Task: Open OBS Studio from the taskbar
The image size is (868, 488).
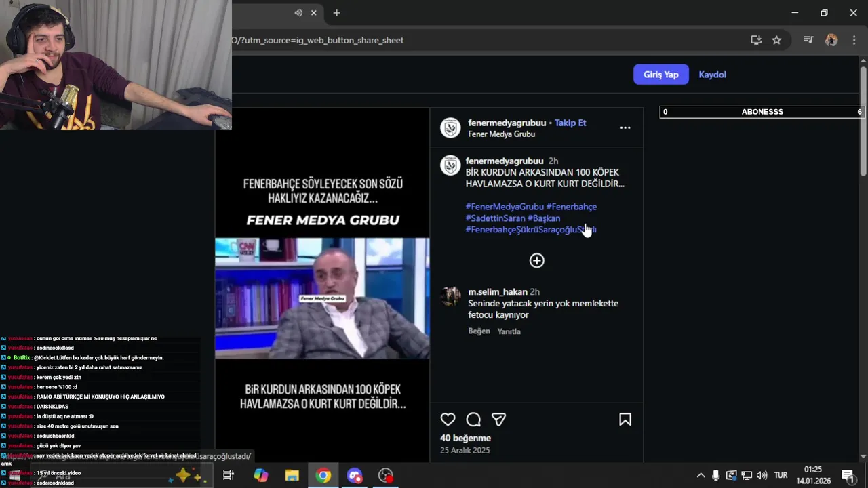Action: pyautogui.click(x=386, y=475)
